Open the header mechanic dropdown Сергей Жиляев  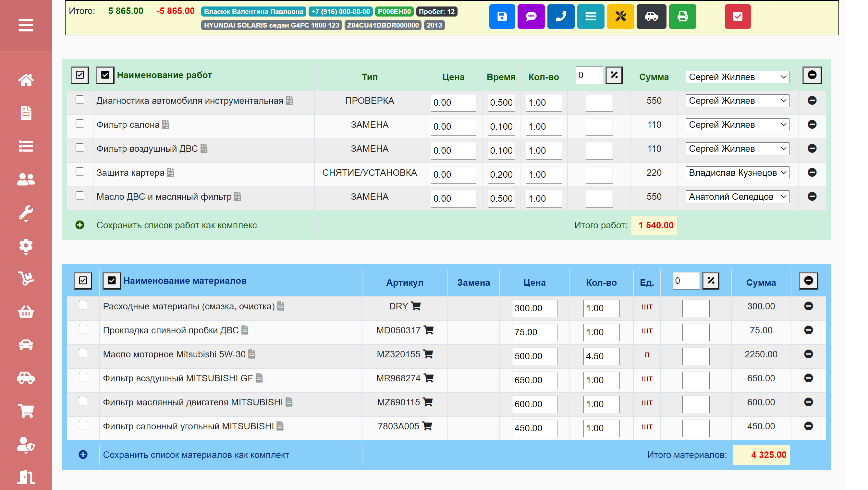[x=737, y=77]
